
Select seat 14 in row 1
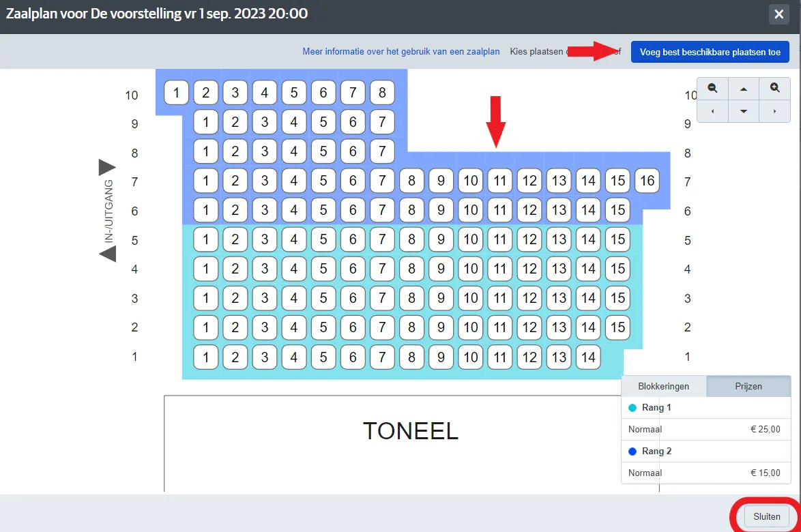(x=588, y=357)
